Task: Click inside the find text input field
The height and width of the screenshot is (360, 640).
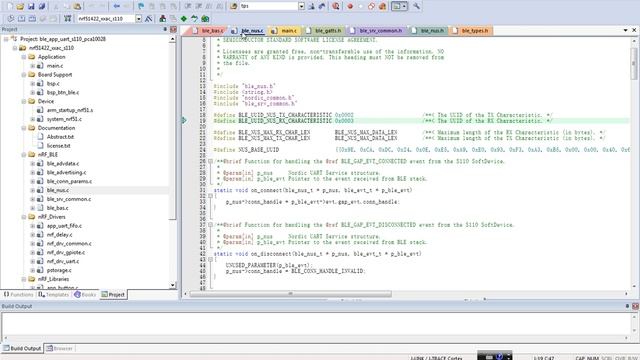Action: (269, 6)
